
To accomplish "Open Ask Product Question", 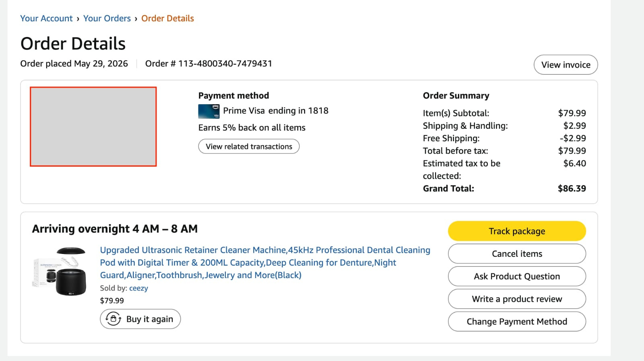I will [517, 276].
